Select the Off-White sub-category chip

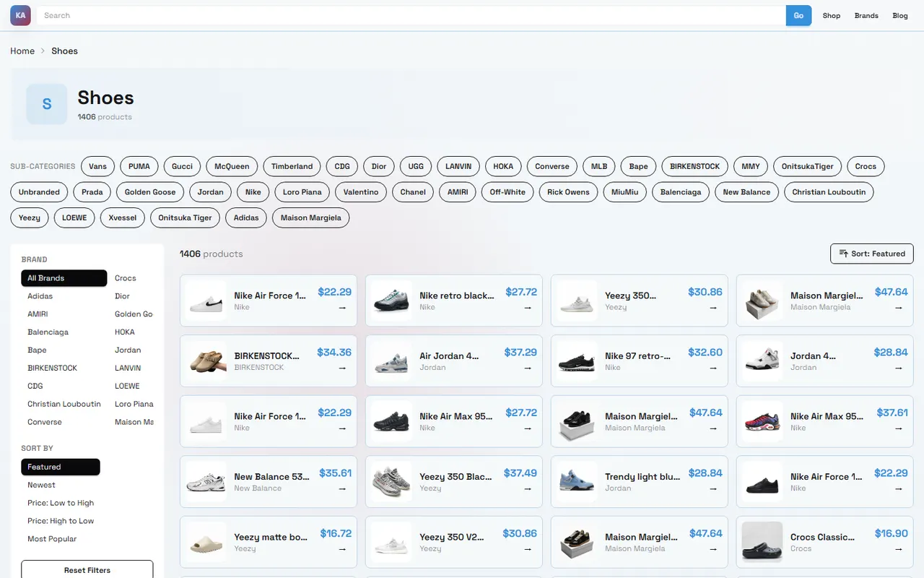[507, 192]
